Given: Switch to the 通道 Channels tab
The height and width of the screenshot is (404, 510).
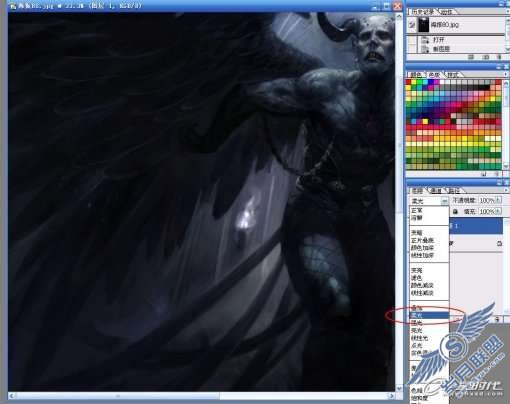Looking at the screenshot, I should coord(436,191).
